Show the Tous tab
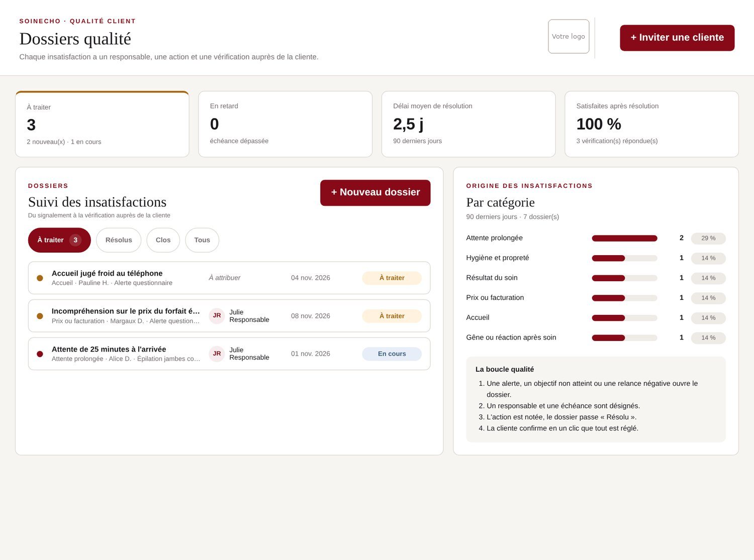Image resolution: width=754 pixels, height=560 pixels. click(x=202, y=240)
